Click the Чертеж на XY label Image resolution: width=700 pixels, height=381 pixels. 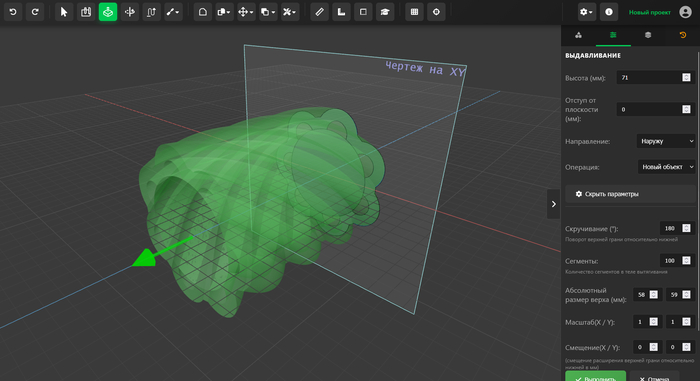coord(425,69)
